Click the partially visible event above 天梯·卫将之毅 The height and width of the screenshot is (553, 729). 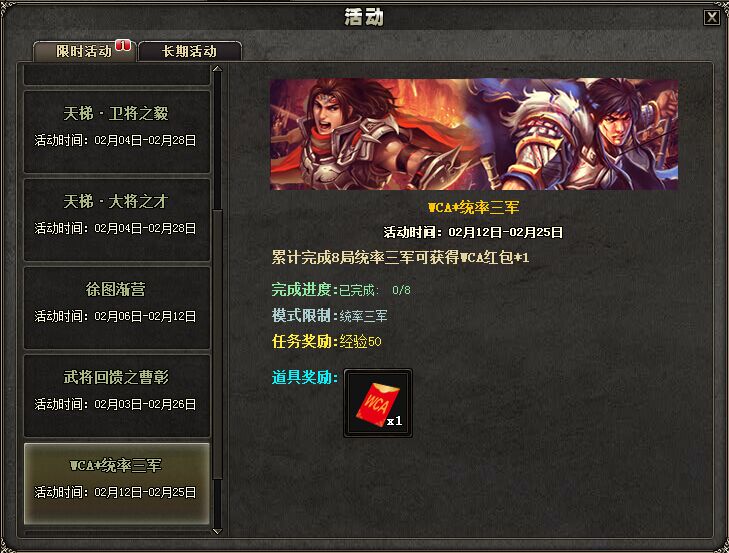pos(117,75)
